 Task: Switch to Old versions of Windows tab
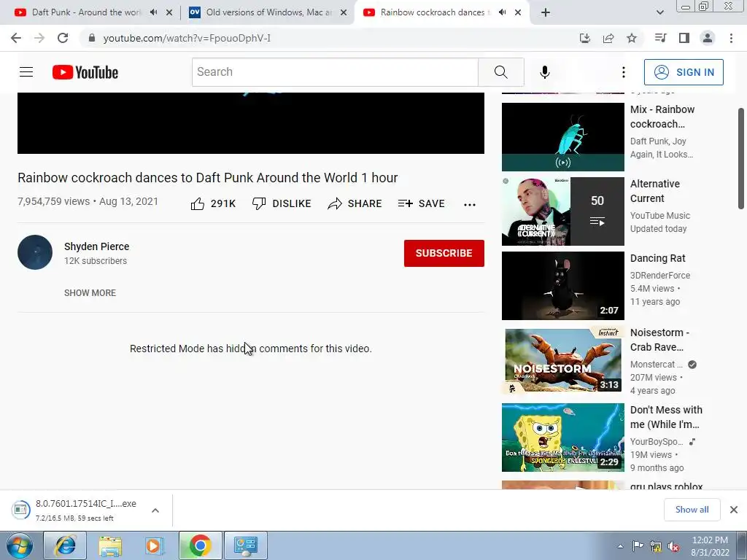click(268, 12)
